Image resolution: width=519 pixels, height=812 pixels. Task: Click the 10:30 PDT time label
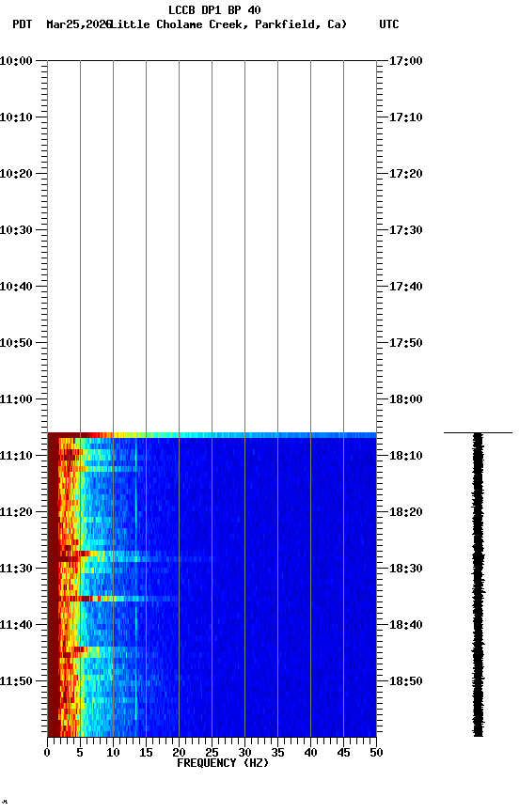coord(16,230)
